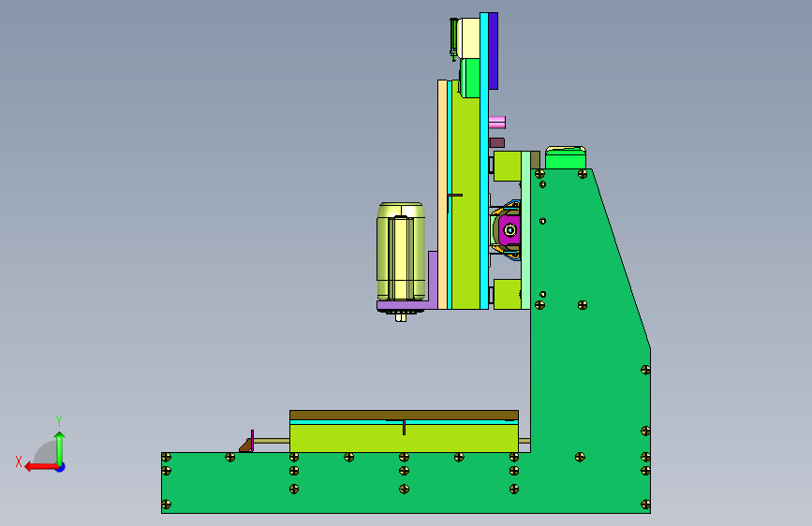The width and height of the screenshot is (812, 526).
Task: Click the blue Z axis dot of the triad
Action: [61, 467]
